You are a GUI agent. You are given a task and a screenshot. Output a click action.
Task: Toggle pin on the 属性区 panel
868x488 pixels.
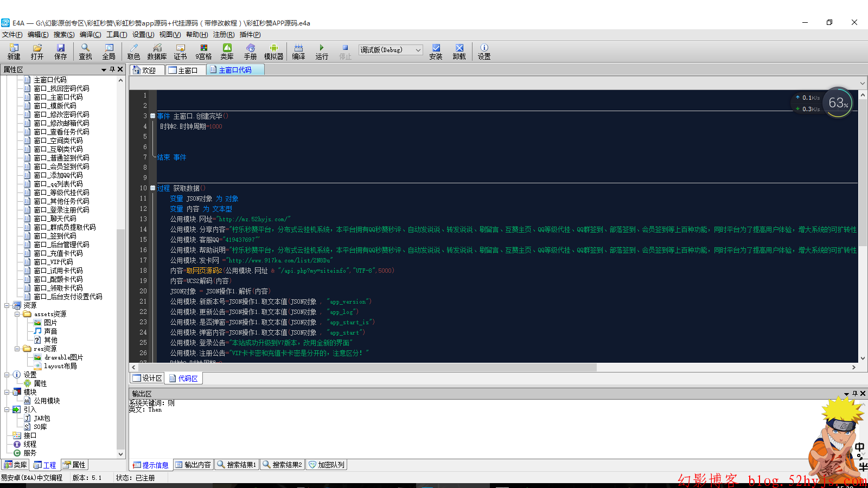click(x=112, y=69)
